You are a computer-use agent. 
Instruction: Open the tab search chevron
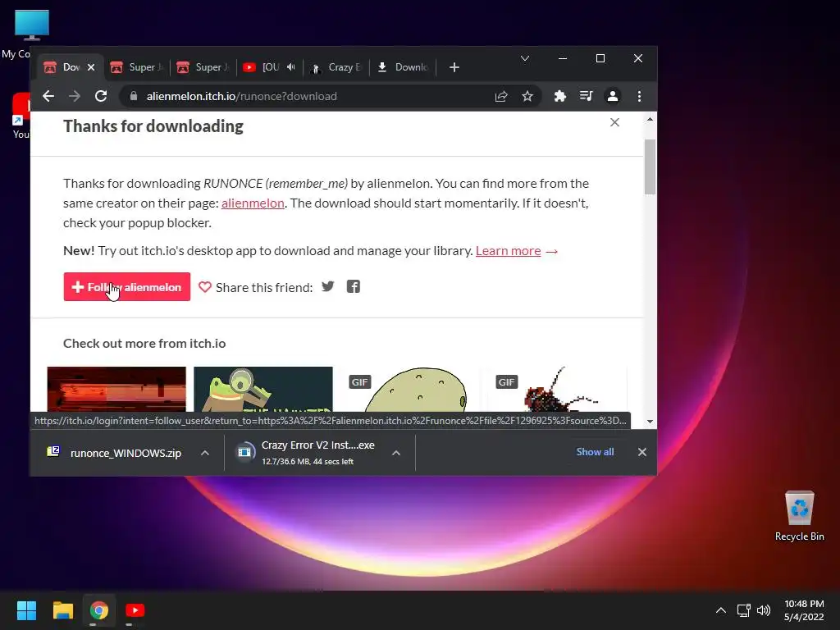525,58
